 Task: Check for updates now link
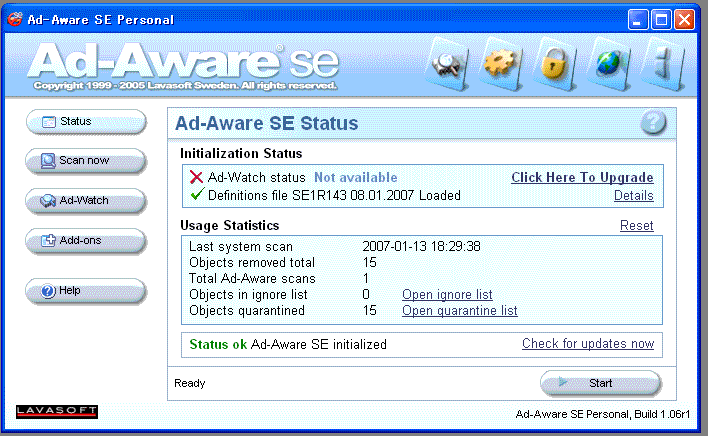(x=588, y=344)
